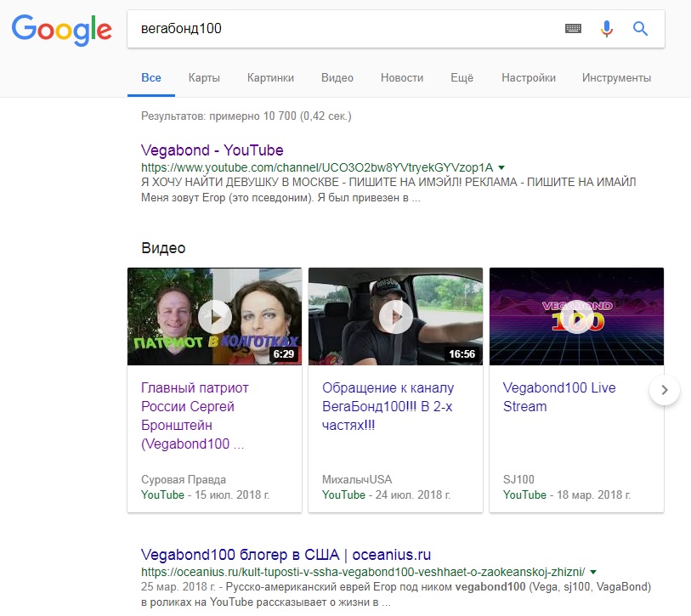Click the YouTube - 15 июл. 2018 source line
The height and width of the screenshot is (616, 691).
[x=205, y=494]
